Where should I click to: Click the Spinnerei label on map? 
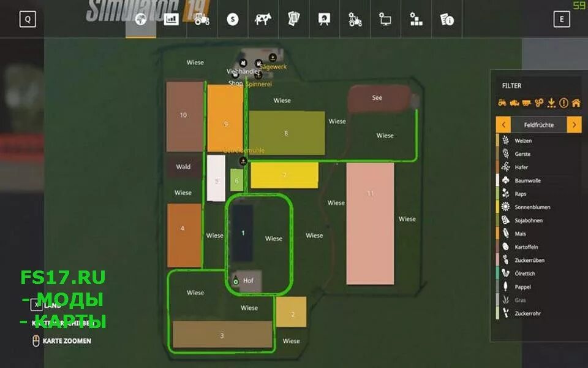[x=258, y=84]
